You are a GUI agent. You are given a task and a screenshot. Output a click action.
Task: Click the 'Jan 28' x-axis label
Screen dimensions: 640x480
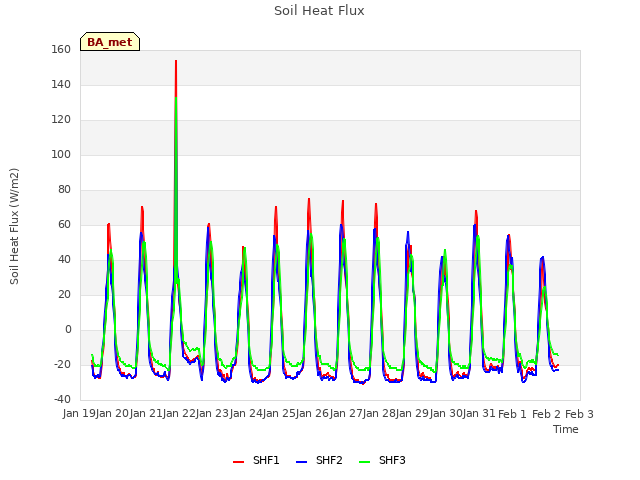click(x=380, y=413)
